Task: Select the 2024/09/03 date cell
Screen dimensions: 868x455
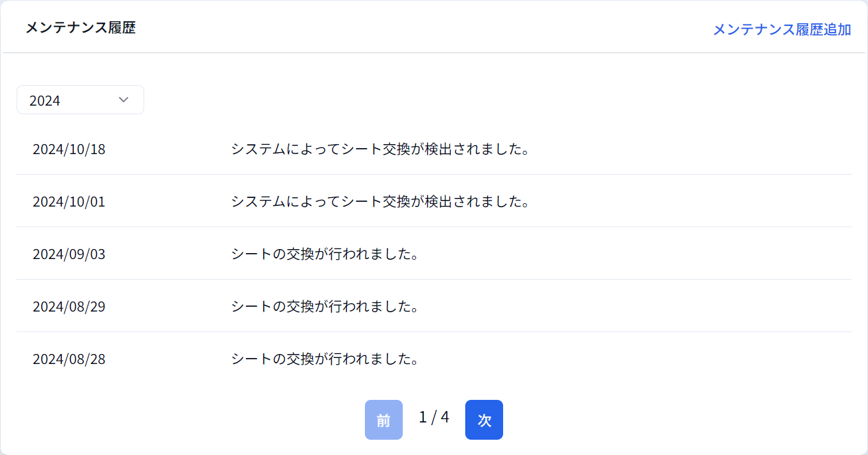Action: click(69, 254)
